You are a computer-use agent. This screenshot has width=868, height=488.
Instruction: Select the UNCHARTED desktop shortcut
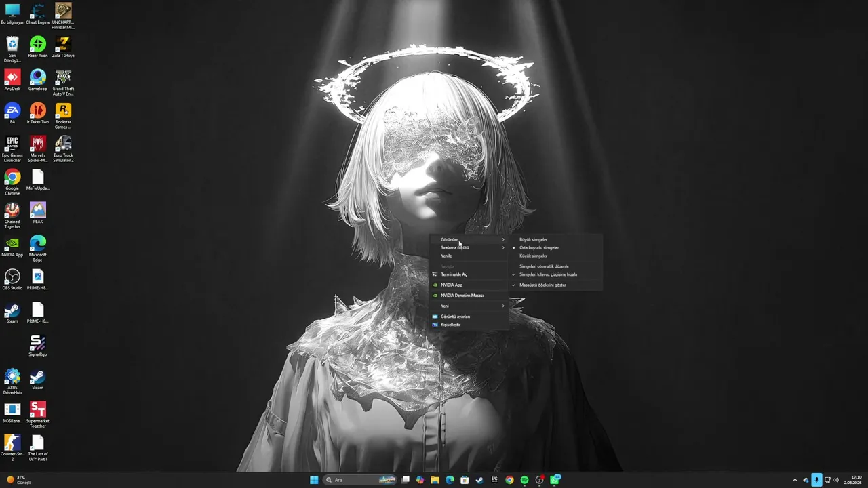click(x=63, y=16)
